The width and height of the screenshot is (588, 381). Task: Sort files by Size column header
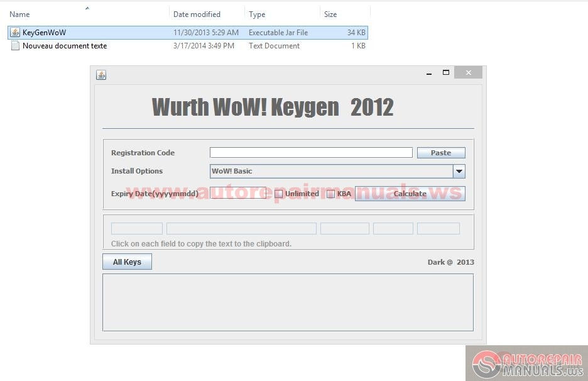click(x=330, y=14)
